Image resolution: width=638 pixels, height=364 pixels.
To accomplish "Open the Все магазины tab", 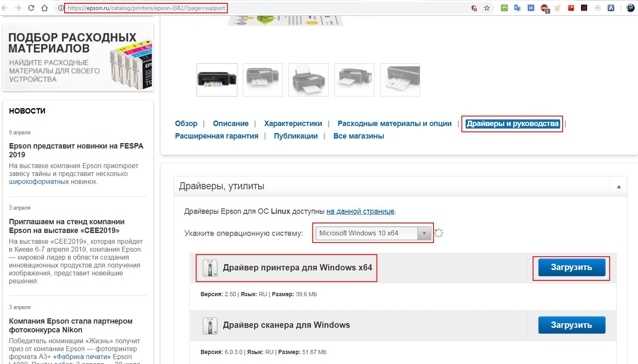I will click(x=359, y=136).
